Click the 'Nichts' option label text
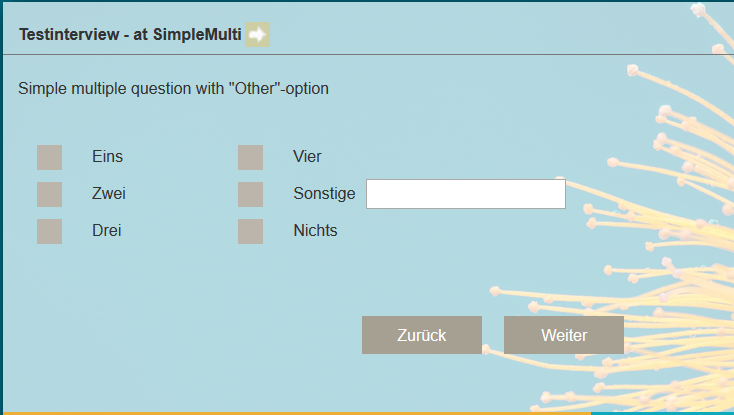 point(315,231)
